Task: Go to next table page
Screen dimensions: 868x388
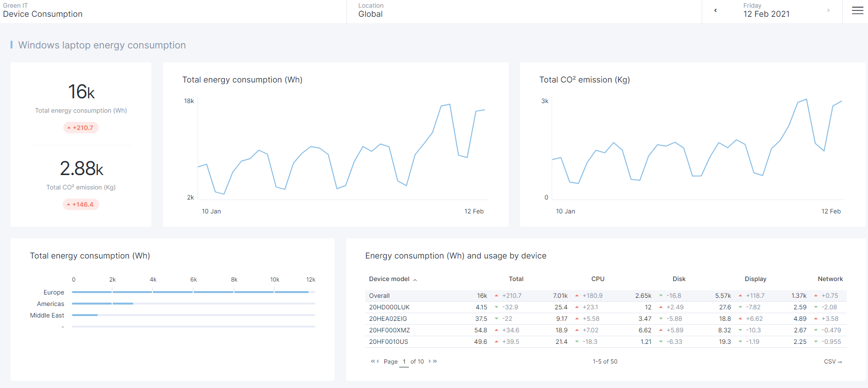Action: click(430, 361)
